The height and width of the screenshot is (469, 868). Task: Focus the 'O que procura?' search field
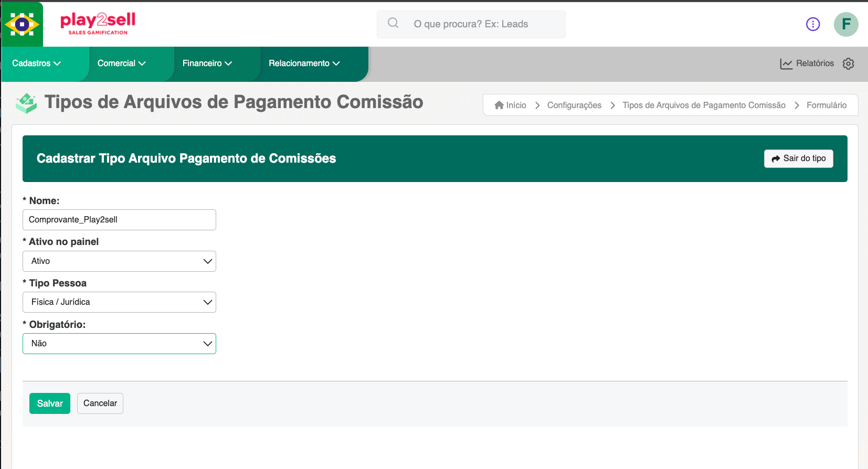471,24
